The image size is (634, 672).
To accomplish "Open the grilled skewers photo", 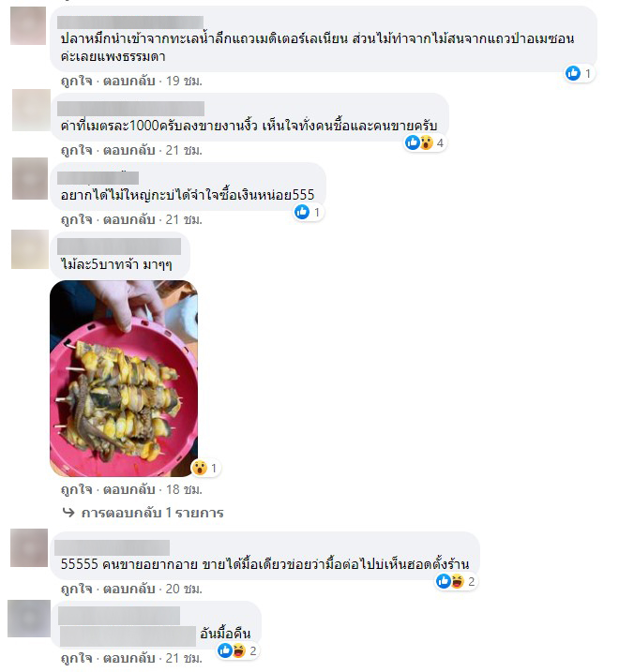I will (x=124, y=379).
